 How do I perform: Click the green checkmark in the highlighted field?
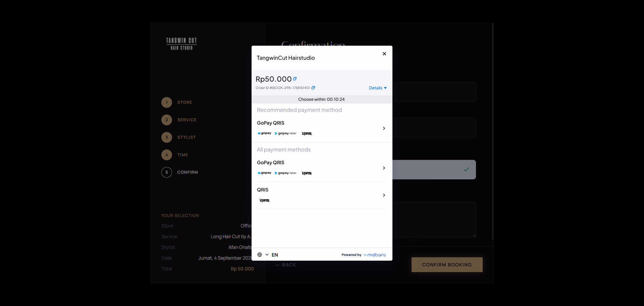(x=466, y=169)
